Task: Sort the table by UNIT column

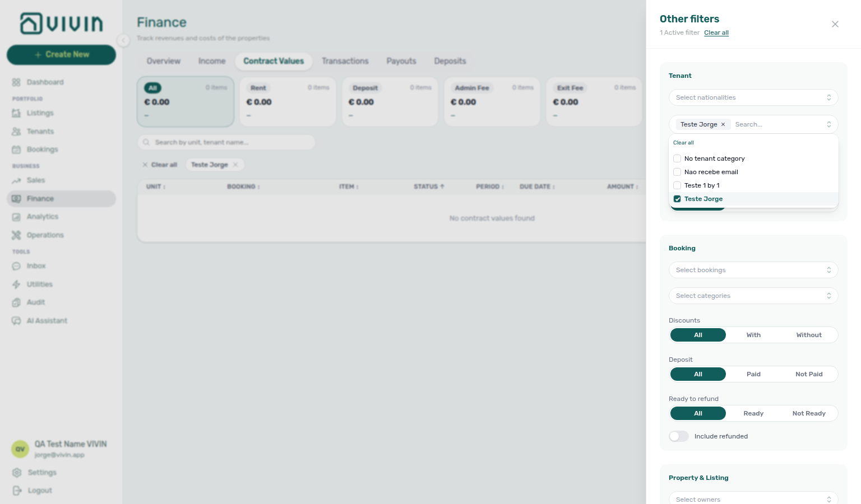Action: pos(156,186)
